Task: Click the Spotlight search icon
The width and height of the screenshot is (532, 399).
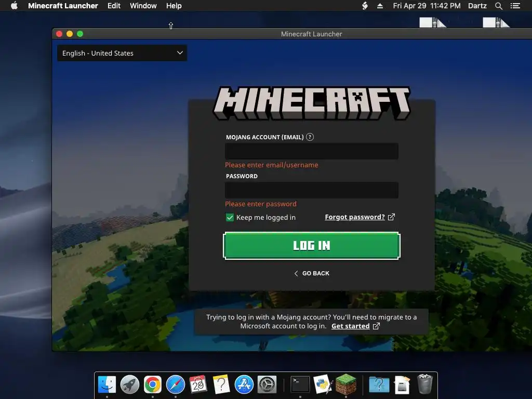Action: tap(498, 6)
